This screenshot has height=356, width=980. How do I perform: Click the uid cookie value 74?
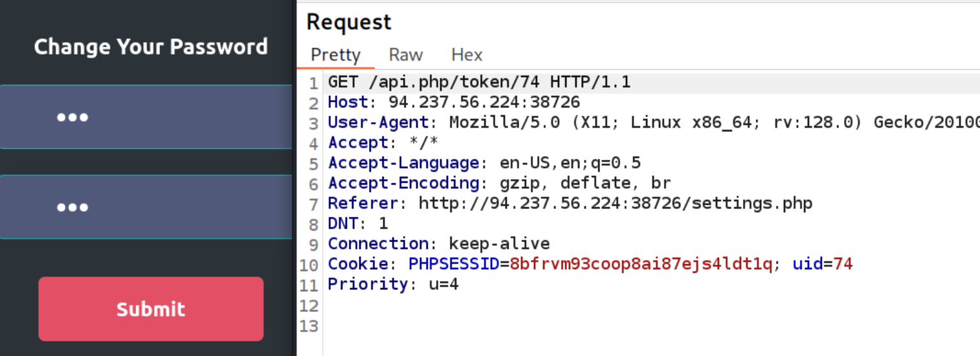(x=843, y=264)
